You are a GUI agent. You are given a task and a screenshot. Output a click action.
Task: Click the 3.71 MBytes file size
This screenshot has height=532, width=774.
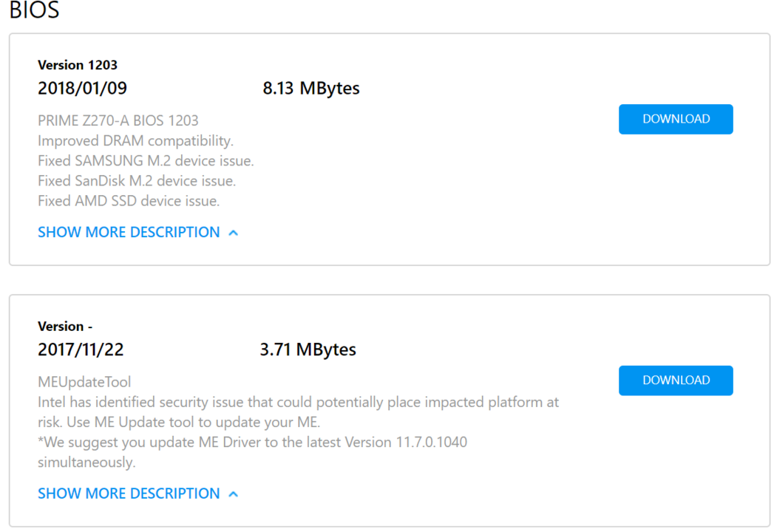[x=308, y=350]
